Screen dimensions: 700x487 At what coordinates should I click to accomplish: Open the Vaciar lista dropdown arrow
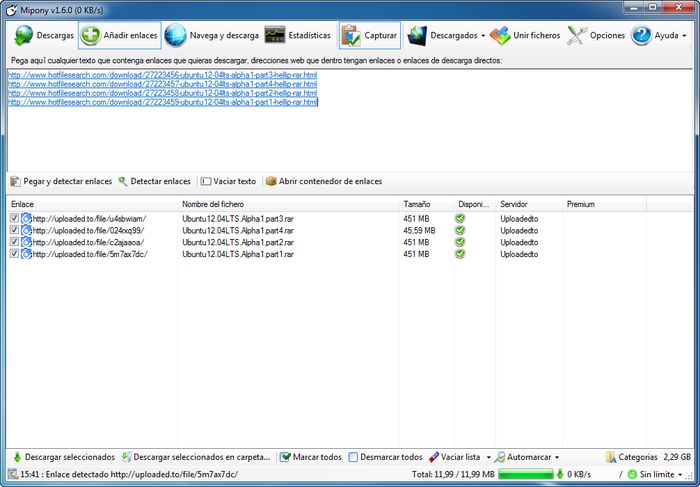click(x=488, y=458)
